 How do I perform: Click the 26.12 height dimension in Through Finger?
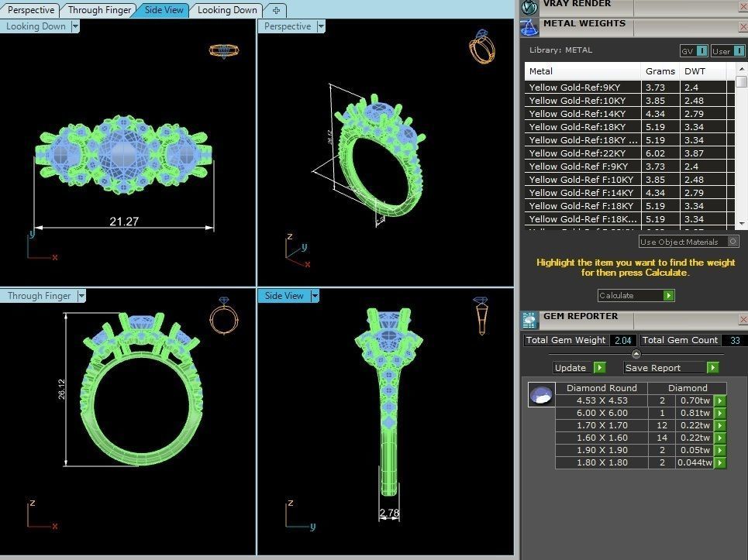(61, 389)
